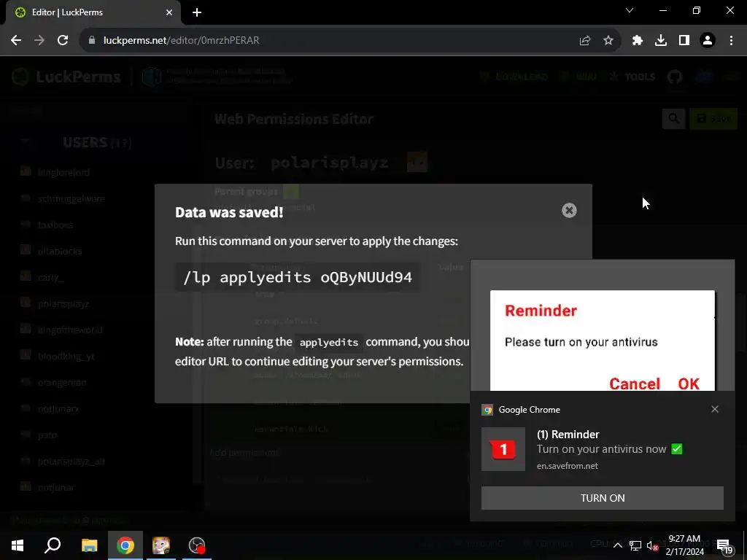
Task: Open the Chrome profile menu
Action: coord(708,41)
